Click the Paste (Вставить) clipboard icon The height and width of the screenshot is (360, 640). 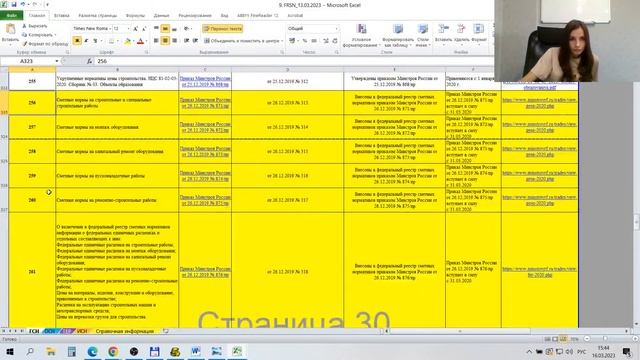pos(10,29)
